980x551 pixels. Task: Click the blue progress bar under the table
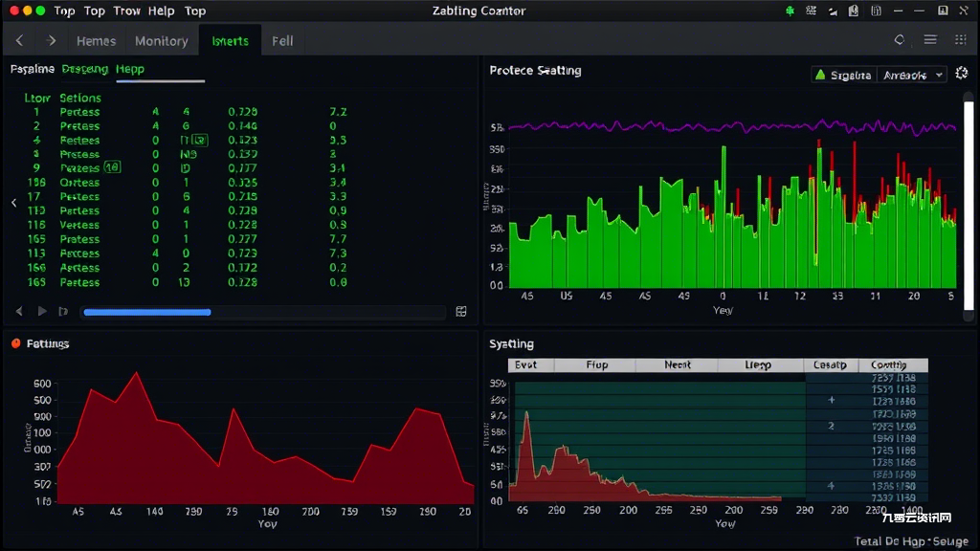(x=147, y=312)
